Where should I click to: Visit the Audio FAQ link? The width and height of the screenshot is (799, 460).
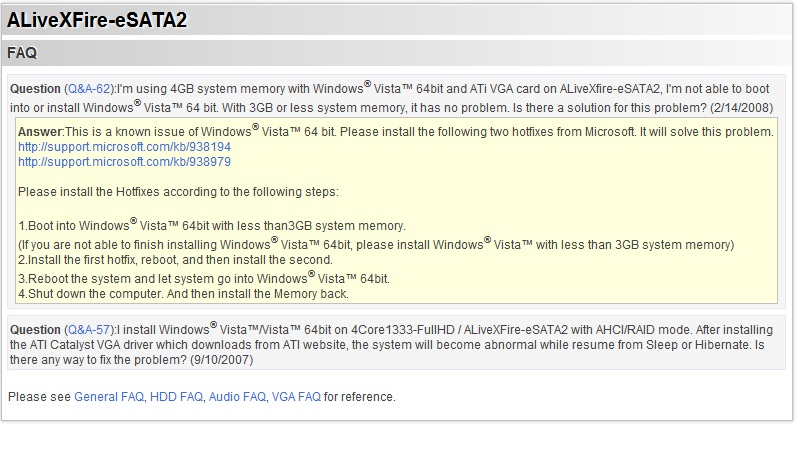pyautogui.click(x=237, y=397)
